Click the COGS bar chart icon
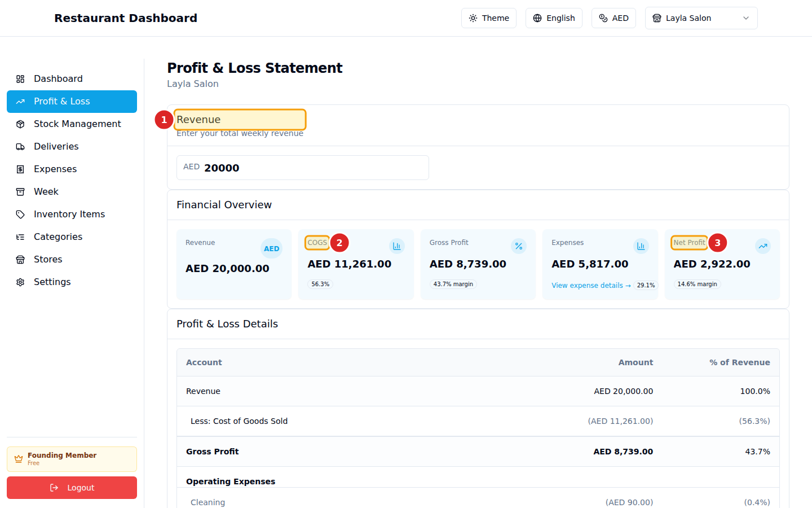This screenshot has height=508, width=812. 396,246
